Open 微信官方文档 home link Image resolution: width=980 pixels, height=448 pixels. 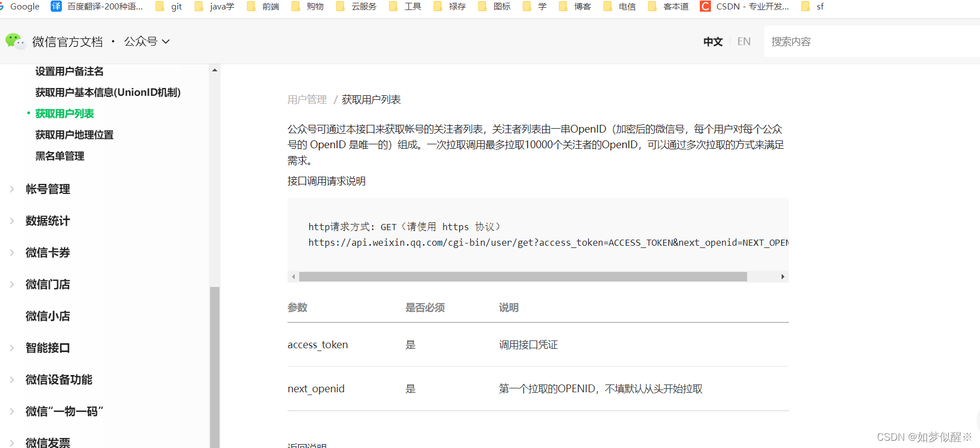click(x=67, y=42)
